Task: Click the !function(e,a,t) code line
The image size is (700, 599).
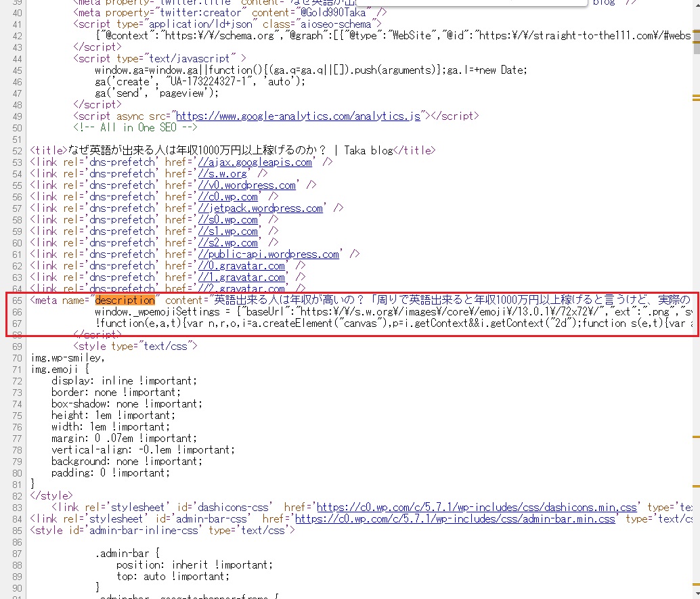Action: [x=393, y=323]
